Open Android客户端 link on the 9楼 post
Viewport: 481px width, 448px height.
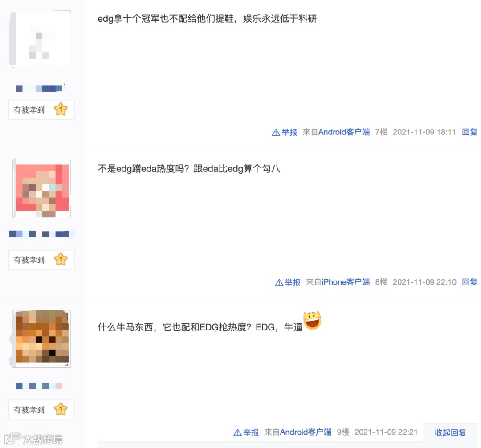pyautogui.click(x=306, y=432)
